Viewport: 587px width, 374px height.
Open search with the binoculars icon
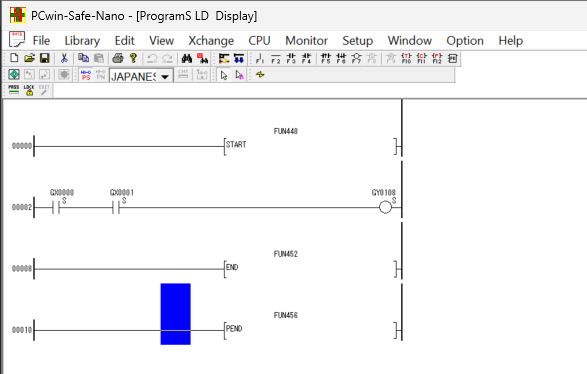point(187,58)
